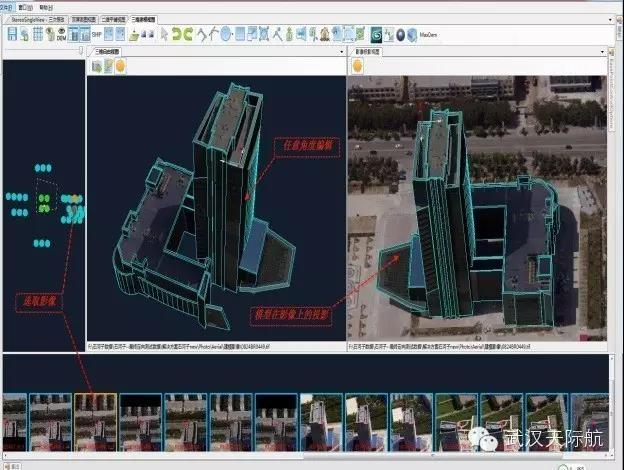Image resolution: width=624 pixels, height=470 pixels.
Task: Select the yellow-highlighted image thumbnail
Action: (95, 419)
